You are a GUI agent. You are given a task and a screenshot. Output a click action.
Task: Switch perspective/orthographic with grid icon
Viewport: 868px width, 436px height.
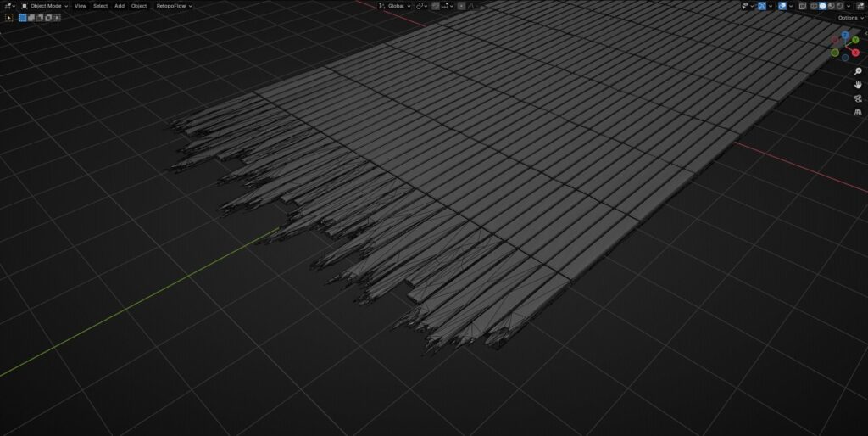coord(858,112)
